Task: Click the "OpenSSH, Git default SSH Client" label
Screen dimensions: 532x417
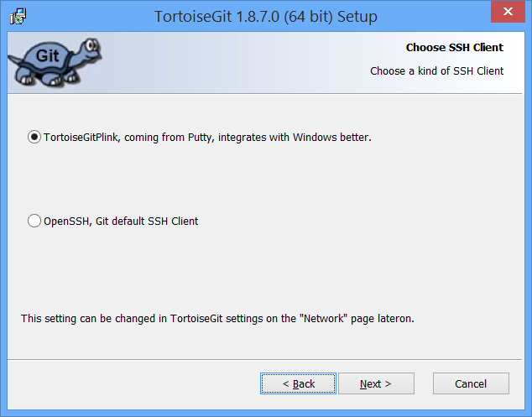Action: click(x=121, y=222)
